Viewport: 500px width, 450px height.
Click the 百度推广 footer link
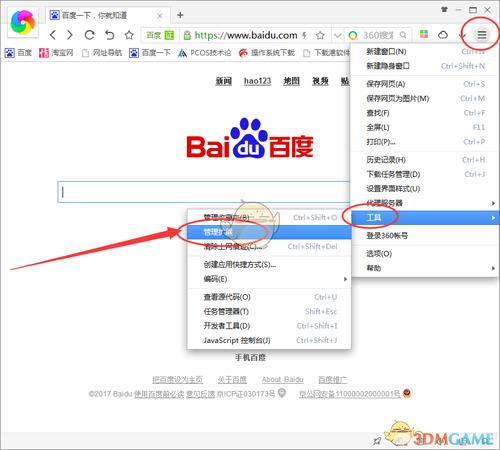[x=332, y=379]
